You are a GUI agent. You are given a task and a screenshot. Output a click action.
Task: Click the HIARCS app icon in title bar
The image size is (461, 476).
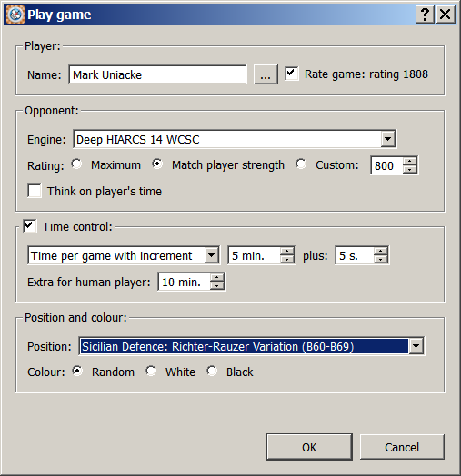[x=15, y=15]
